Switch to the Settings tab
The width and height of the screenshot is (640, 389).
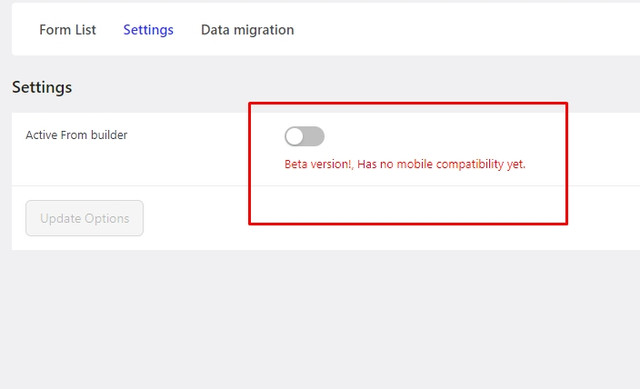click(148, 30)
